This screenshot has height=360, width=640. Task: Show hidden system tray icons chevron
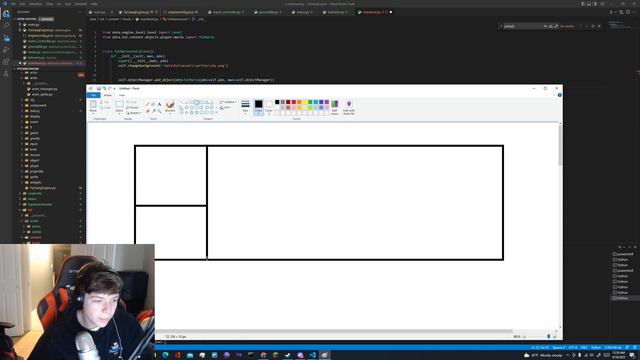coord(568,355)
